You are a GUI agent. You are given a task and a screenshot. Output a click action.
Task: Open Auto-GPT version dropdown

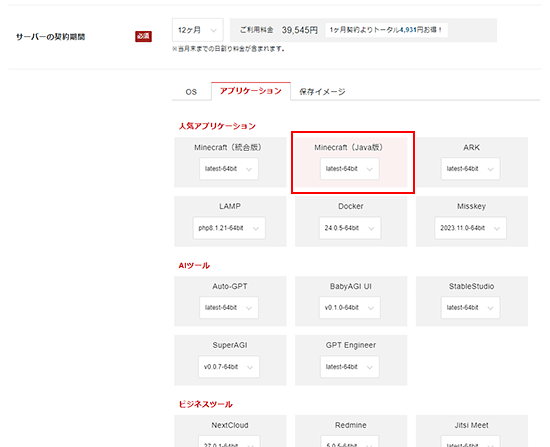[x=229, y=308]
